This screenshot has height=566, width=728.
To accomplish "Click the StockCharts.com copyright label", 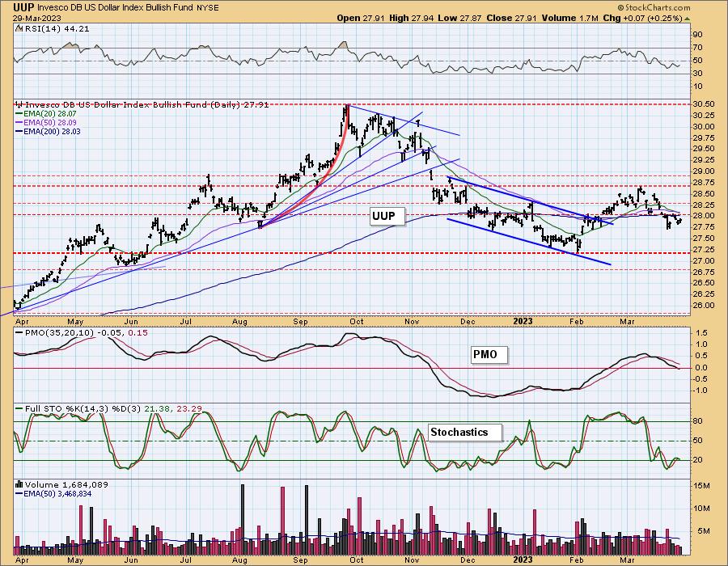I will point(654,7).
